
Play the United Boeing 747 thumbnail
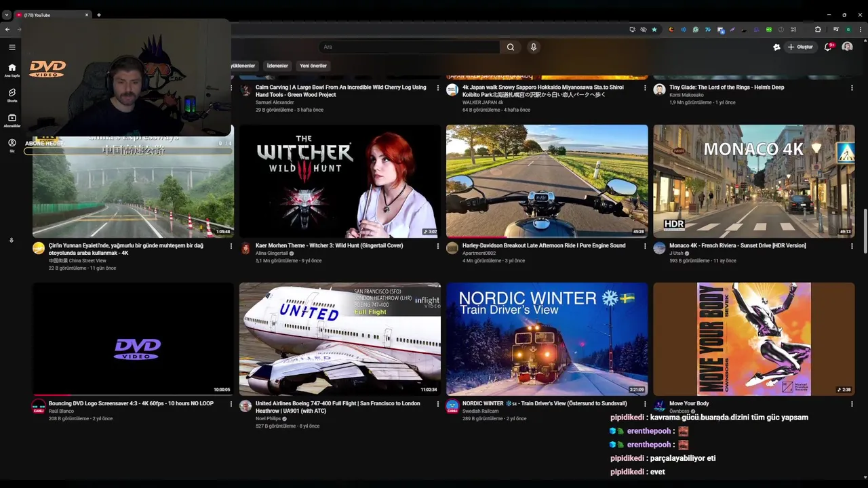[x=340, y=339]
